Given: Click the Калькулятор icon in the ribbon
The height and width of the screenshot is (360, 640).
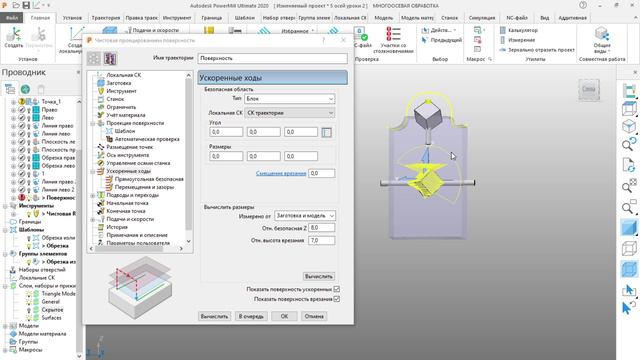Looking at the screenshot, I should tap(503, 30).
